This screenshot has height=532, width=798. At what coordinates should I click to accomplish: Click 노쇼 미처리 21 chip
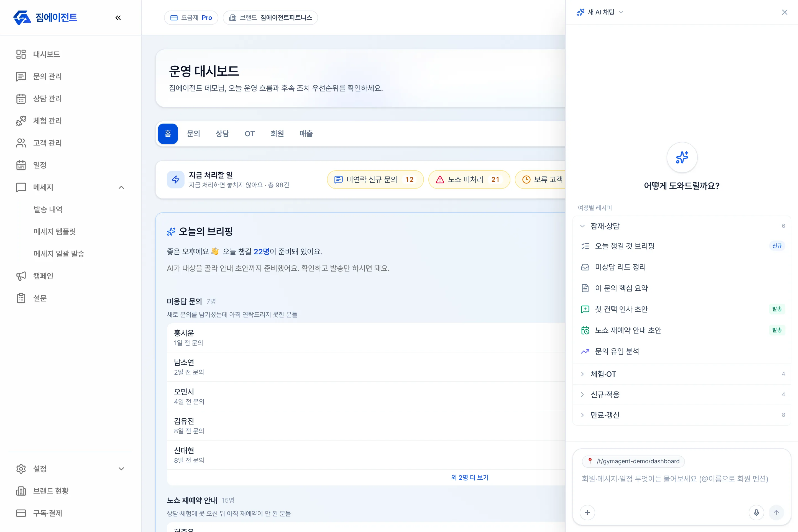tap(469, 180)
